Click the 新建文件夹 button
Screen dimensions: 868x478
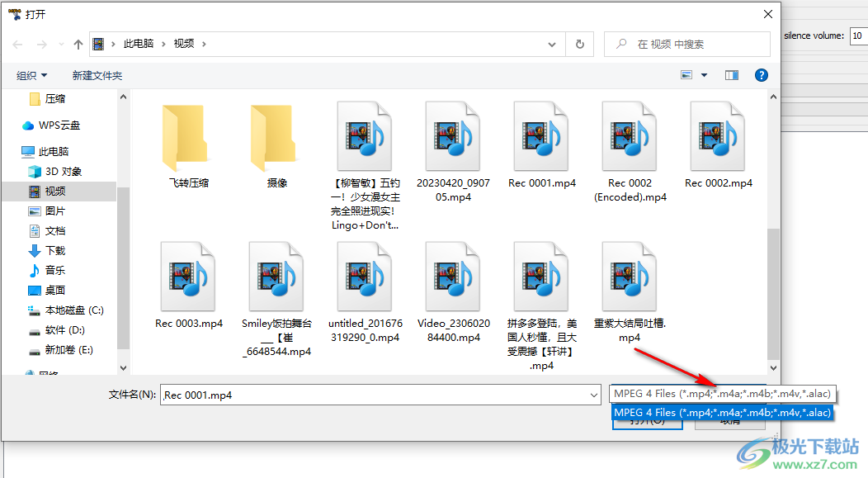pyautogui.click(x=97, y=76)
